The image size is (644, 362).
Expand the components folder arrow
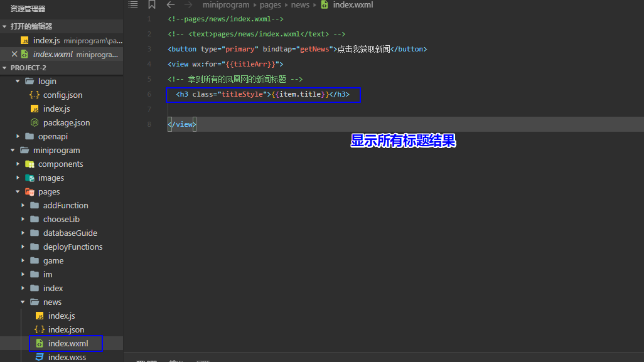click(x=18, y=164)
